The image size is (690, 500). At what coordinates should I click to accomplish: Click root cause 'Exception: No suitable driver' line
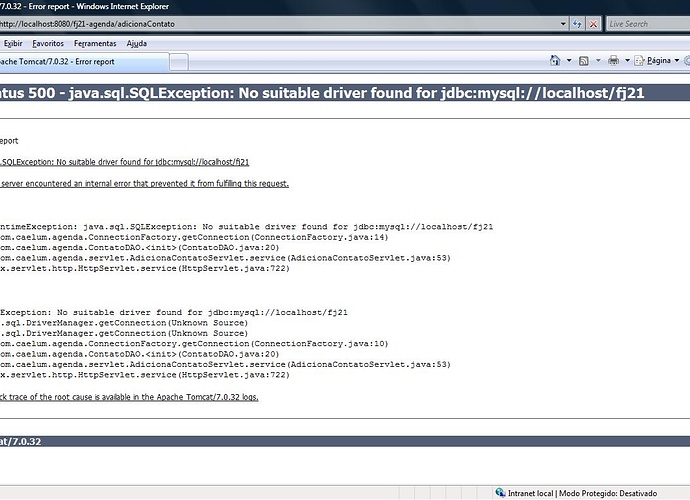[x=174, y=312]
